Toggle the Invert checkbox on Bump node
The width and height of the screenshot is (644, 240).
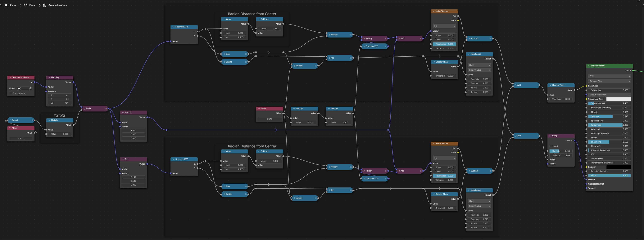[551, 146]
